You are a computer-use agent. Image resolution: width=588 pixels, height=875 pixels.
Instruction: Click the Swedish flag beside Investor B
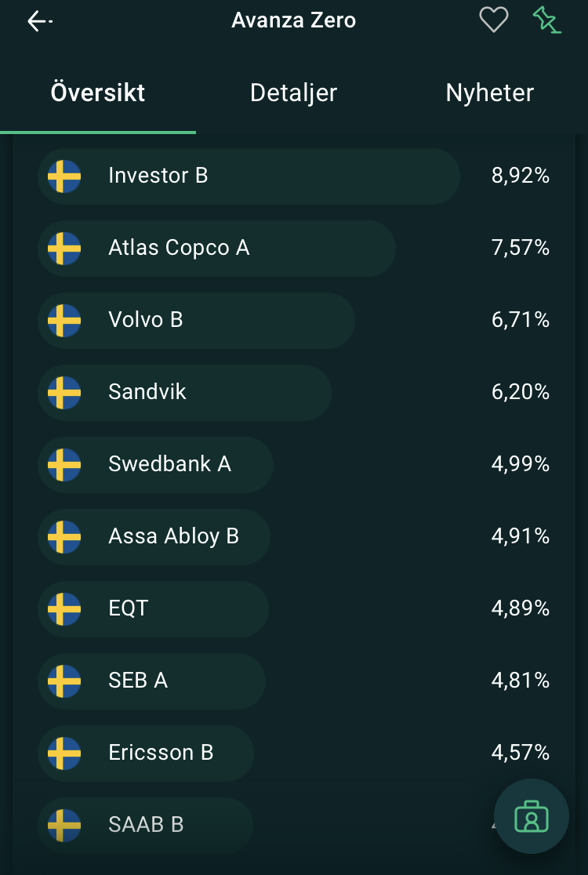(64, 176)
